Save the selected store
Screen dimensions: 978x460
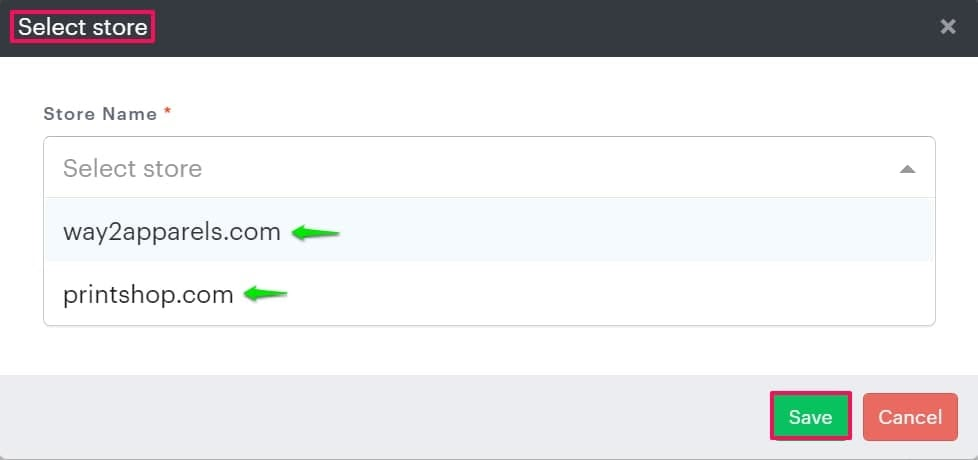coord(810,416)
